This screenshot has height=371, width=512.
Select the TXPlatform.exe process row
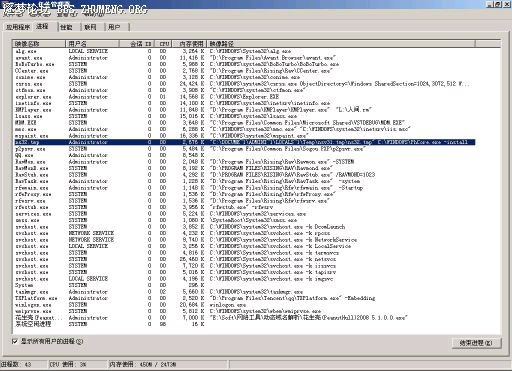tap(244, 298)
